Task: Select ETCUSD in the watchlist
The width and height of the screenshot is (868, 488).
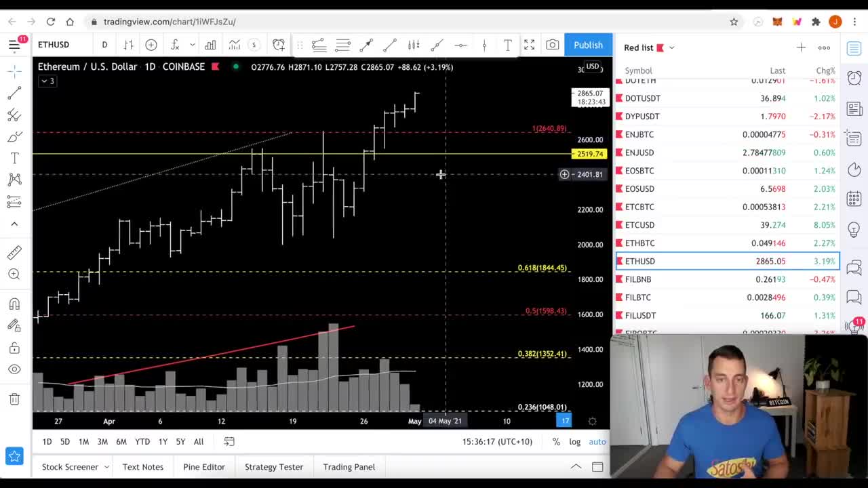Action: [x=727, y=225]
